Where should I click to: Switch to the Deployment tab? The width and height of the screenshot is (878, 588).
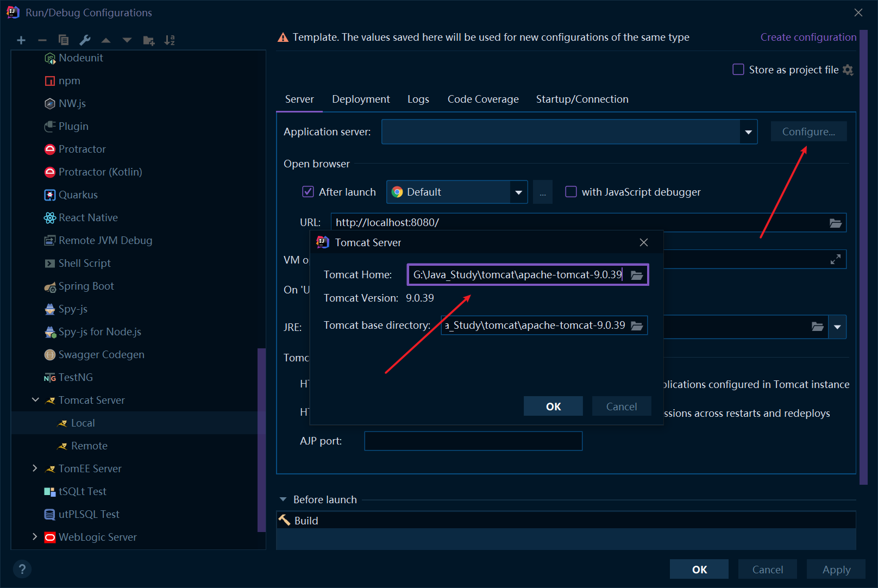361,99
